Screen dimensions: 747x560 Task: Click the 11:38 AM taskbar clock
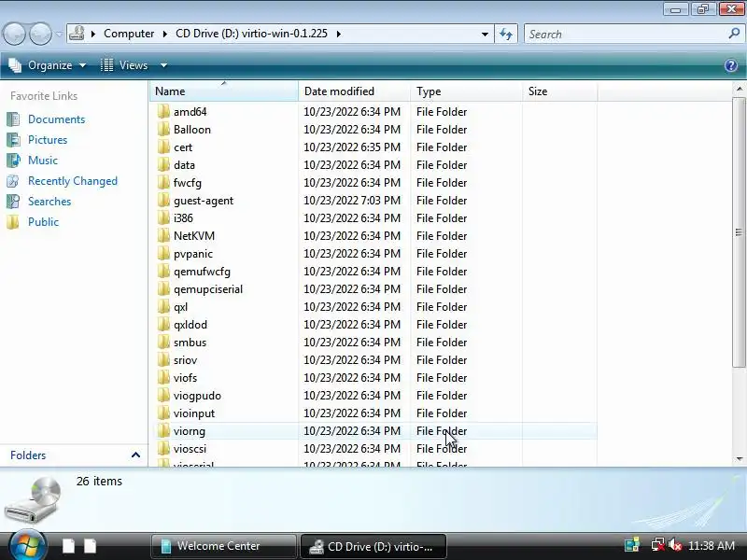(712, 546)
